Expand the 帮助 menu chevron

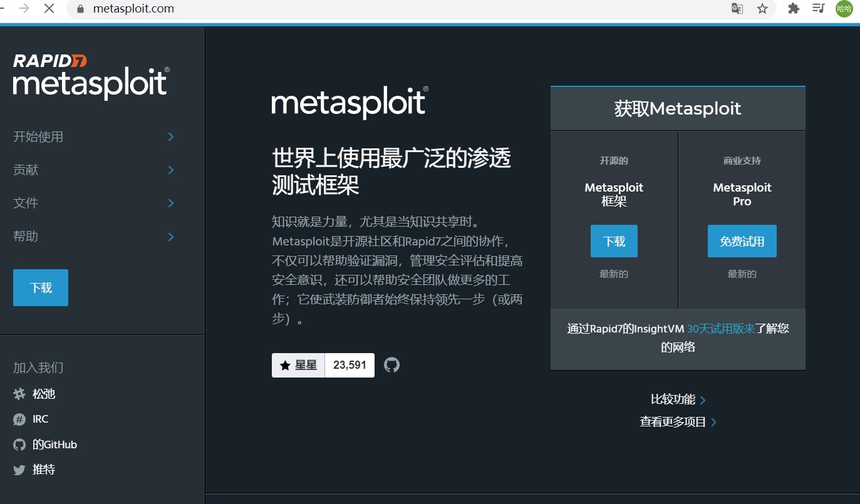coord(171,237)
